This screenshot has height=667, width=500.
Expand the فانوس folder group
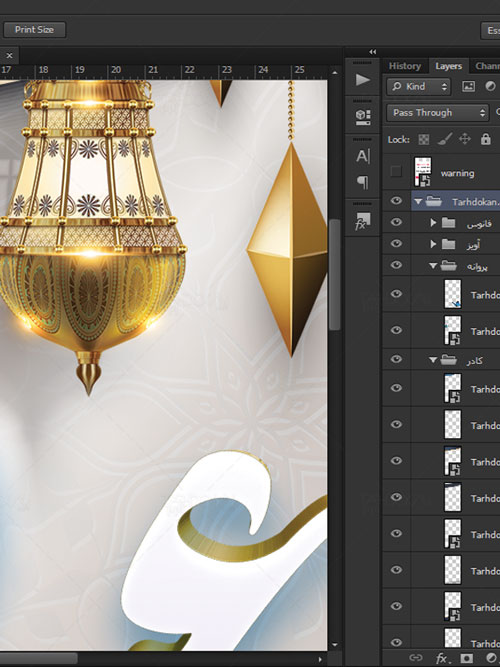[433, 222]
